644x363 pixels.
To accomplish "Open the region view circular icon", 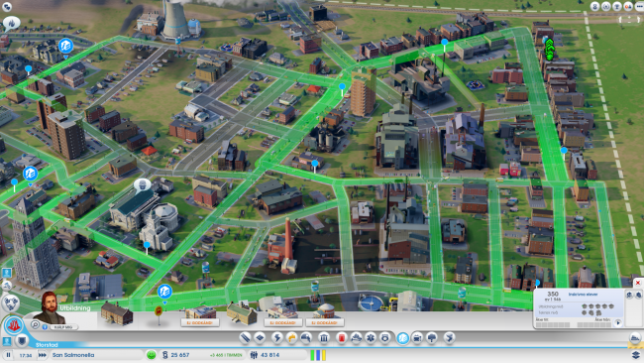I will pos(11,303).
